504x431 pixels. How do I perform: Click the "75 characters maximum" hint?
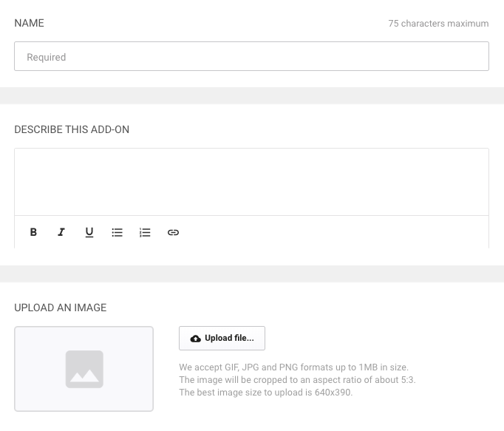point(438,24)
